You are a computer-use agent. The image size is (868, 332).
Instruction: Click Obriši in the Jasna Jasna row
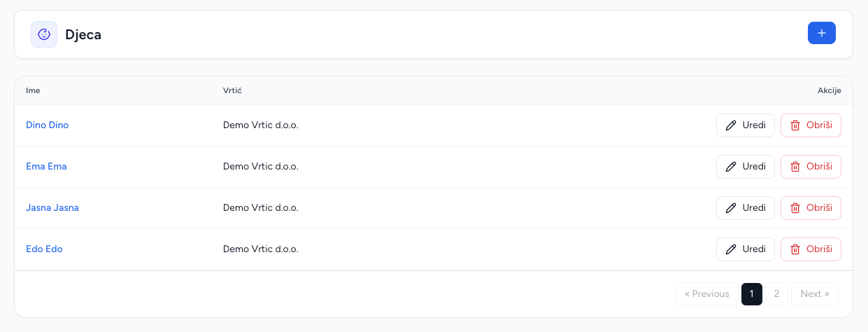[x=811, y=208]
